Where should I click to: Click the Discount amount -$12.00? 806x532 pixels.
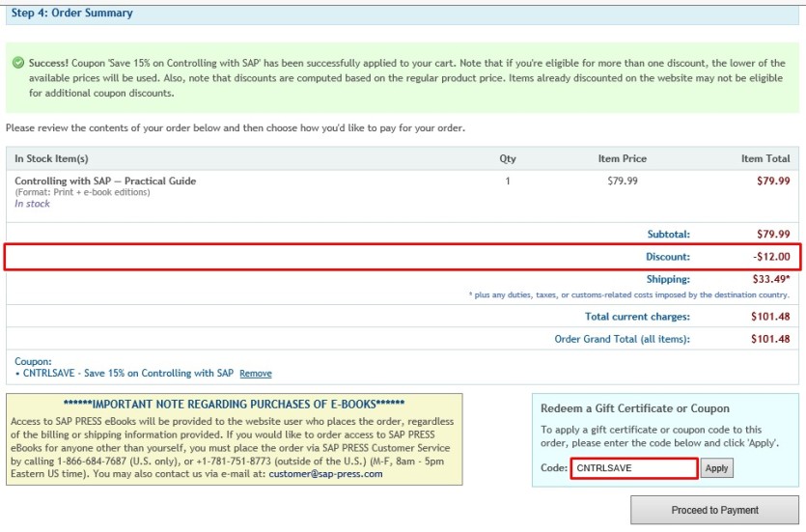[x=771, y=257]
